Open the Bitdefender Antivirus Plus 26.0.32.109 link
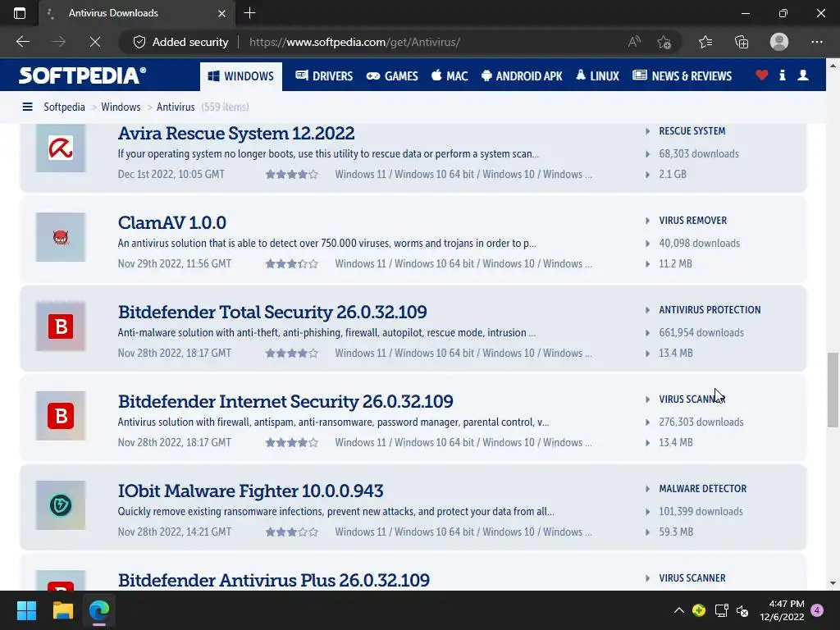Screen dimensions: 840x630 (x=274, y=580)
